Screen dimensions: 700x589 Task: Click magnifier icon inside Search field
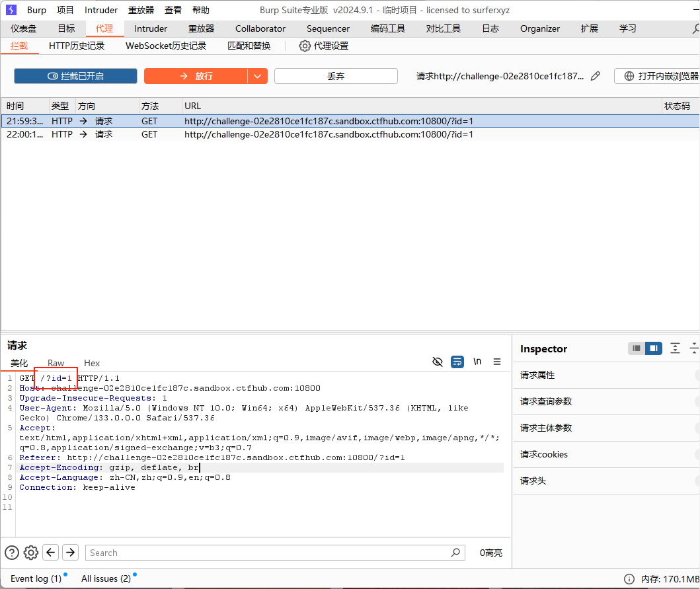tap(455, 553)
